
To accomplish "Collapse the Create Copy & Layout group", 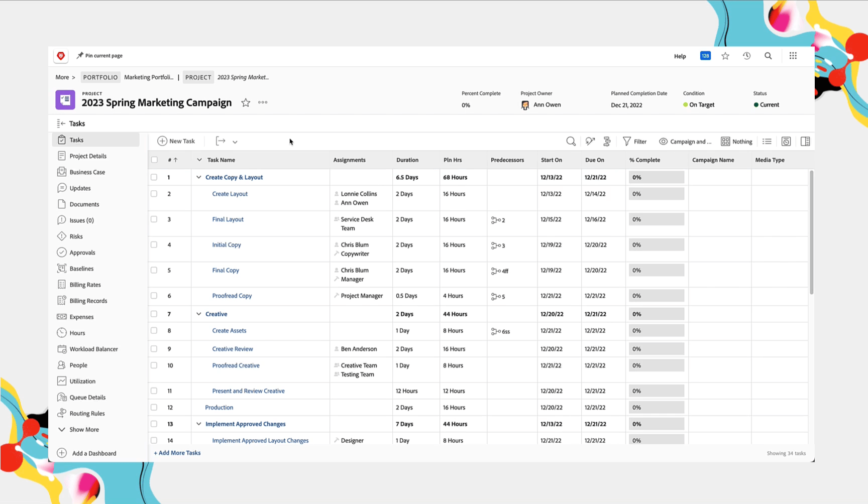I will point(199,177).
